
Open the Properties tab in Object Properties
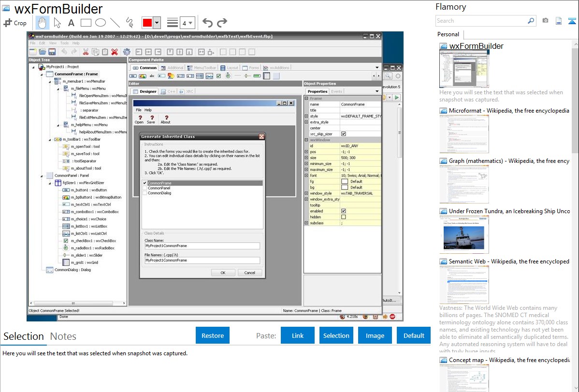tap(317, 91)
